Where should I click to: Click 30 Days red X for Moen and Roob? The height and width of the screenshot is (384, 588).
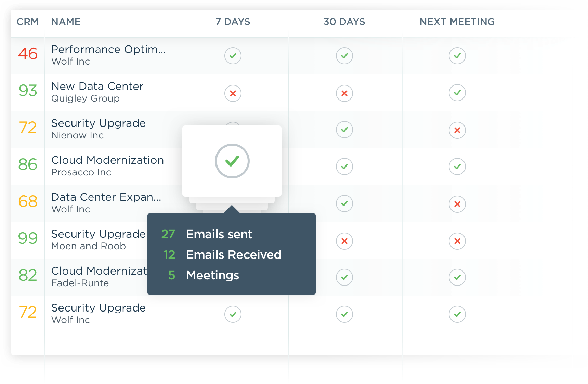344,241
